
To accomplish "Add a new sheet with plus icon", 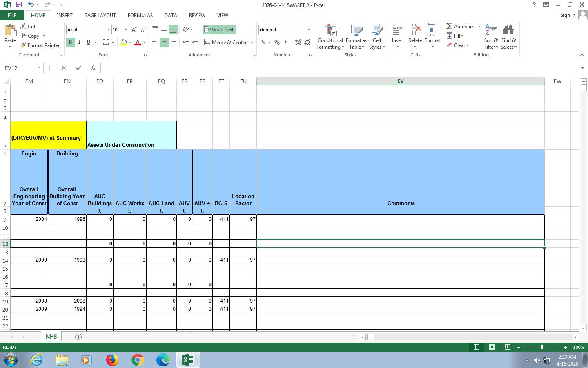I will point(78,337).
